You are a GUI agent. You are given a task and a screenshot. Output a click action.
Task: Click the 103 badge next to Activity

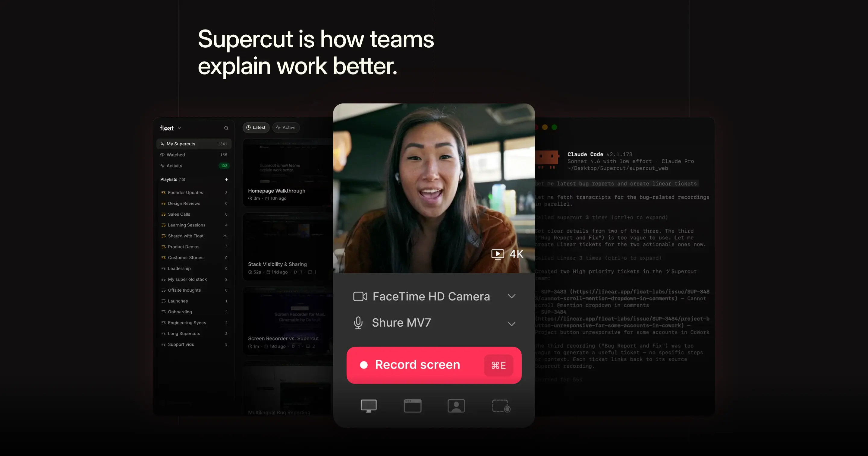pyautogui.click(x=224, y=166)
